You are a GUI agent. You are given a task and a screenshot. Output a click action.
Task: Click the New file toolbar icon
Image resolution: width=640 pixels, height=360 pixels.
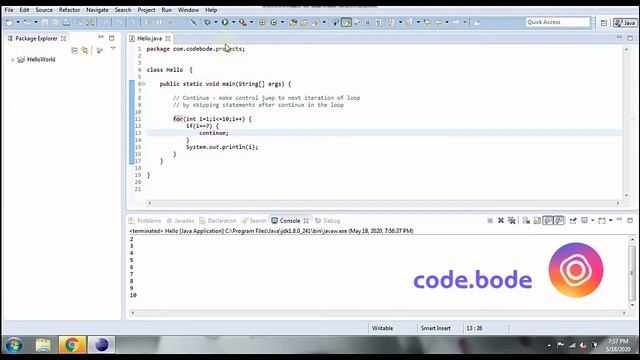pos(9,22)
